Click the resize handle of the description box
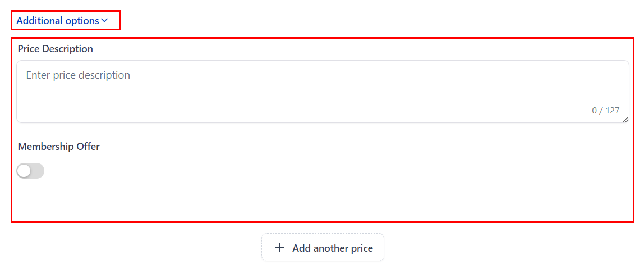This screenshot has width=644, height=273. (x=625, y=119)
